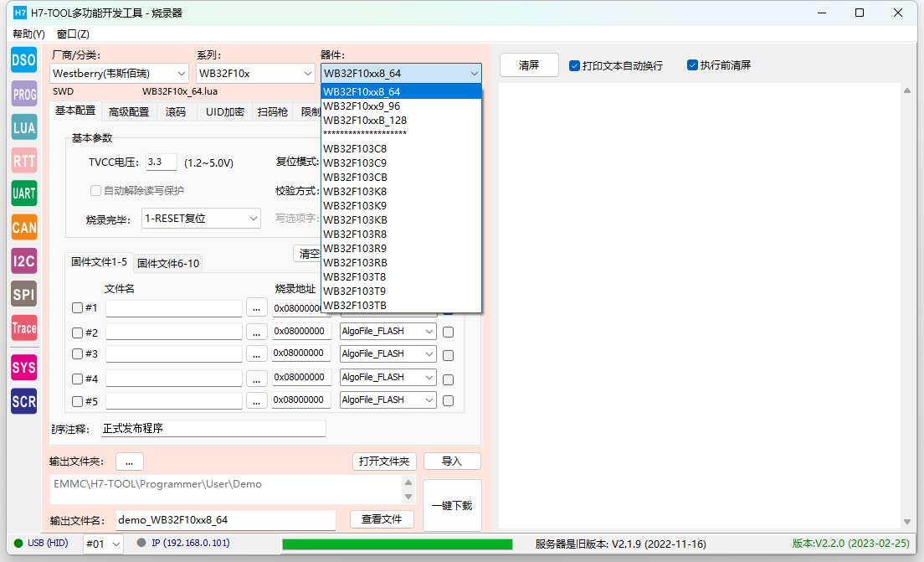Toggle 打印文本自动换行 checkbox
924x562 pixels.
point(574,65)
